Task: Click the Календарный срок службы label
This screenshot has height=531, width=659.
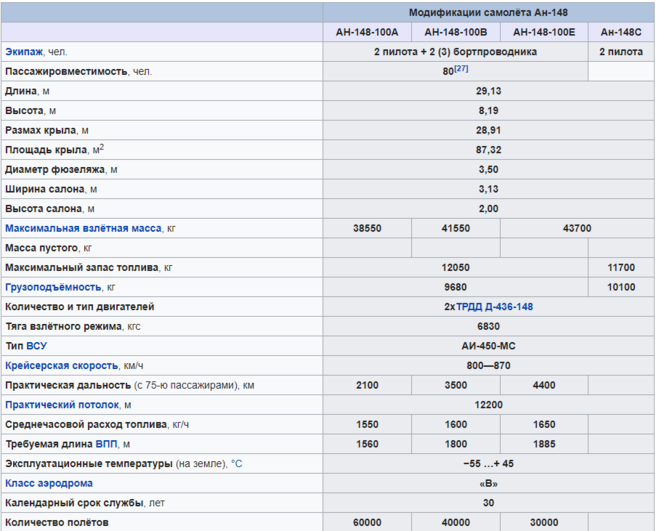Action: tap(74, 503)
